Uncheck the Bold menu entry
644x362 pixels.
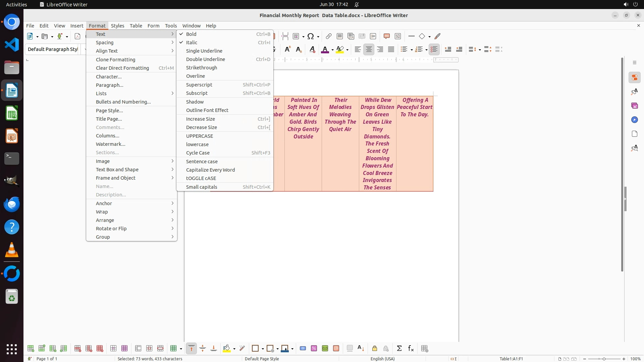[191, 34]
